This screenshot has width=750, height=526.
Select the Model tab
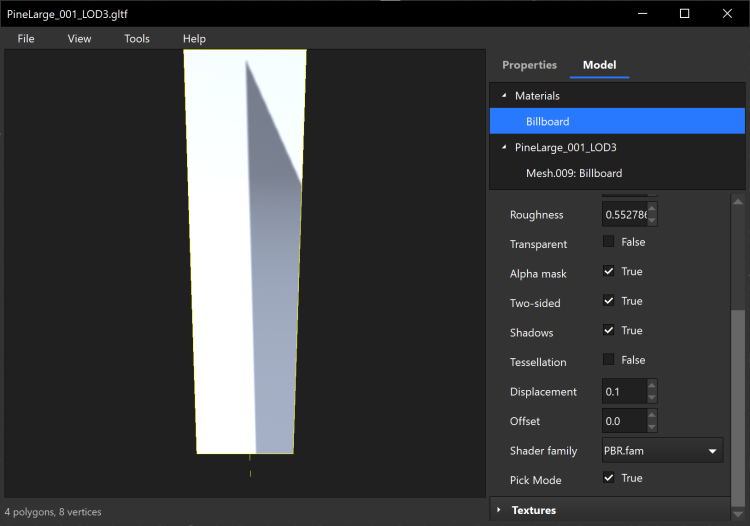point(599,65)
